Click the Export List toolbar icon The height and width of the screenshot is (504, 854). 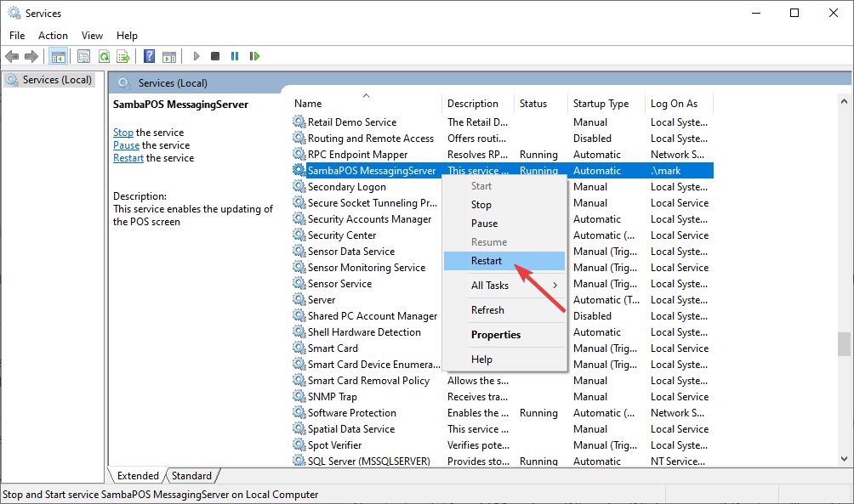123,56
